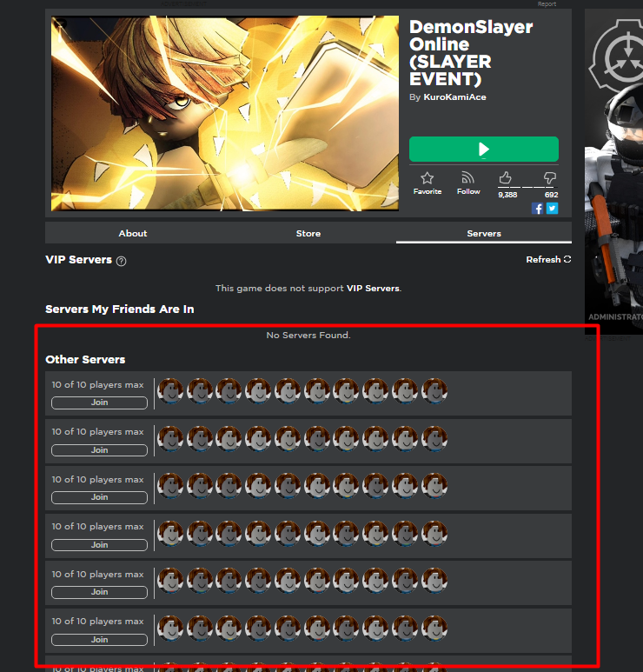Click first player avatar in the sixth server
Image resolution: width=643 pixels, height=672 pixels.
click(170, 628)
